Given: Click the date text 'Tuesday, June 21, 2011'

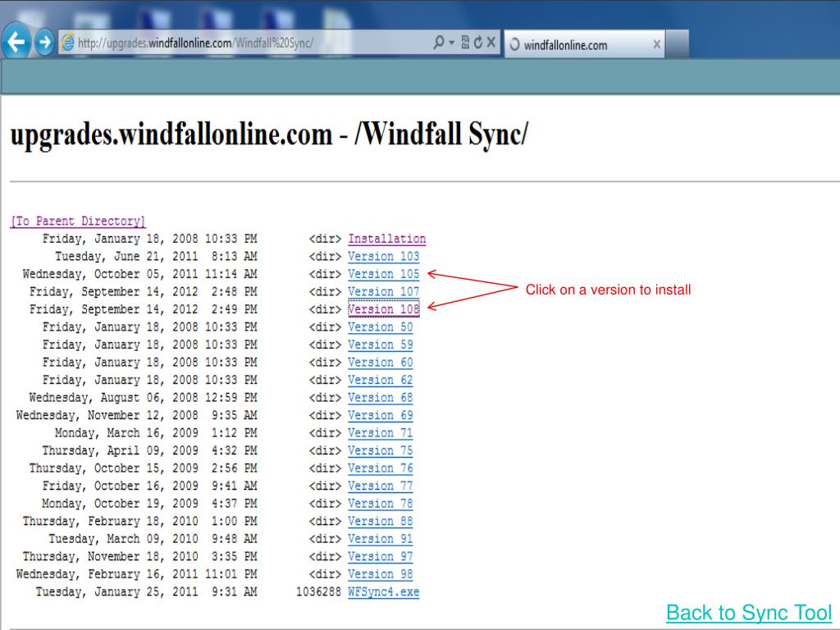Looking at the screenshot, I should [x=126, y=257].
